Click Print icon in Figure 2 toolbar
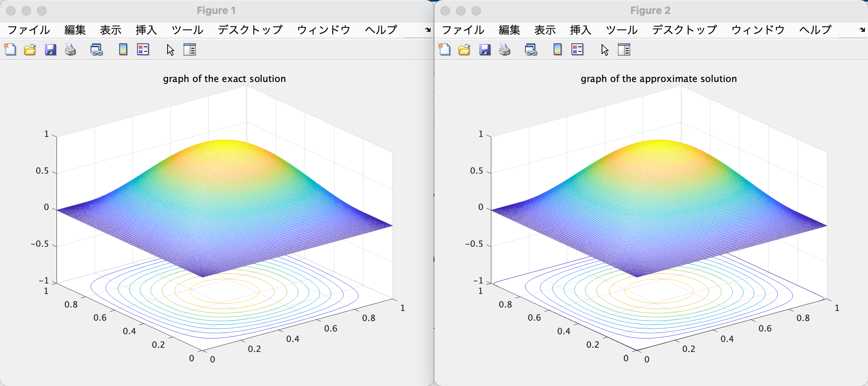The width and height of the screenshot is (868, 386). pyautogui.click(x=505, y=50)
